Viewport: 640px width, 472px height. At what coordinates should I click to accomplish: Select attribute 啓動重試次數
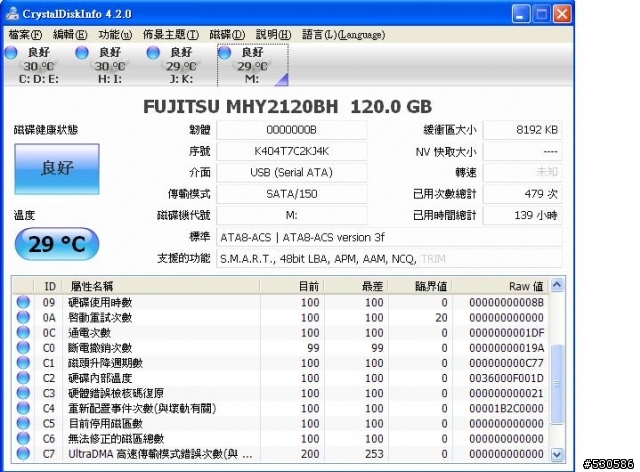coord(100,317)
